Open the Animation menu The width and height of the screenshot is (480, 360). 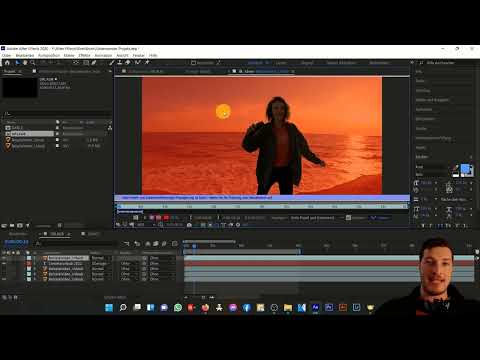pyautogui.click(x=103, y=55)
